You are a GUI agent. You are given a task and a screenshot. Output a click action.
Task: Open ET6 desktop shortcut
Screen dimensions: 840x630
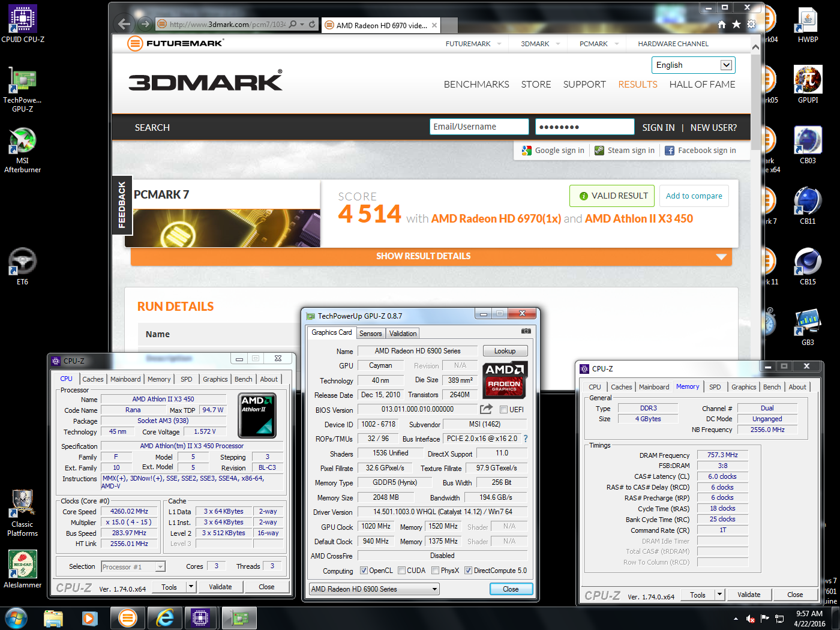pos(22,266)
